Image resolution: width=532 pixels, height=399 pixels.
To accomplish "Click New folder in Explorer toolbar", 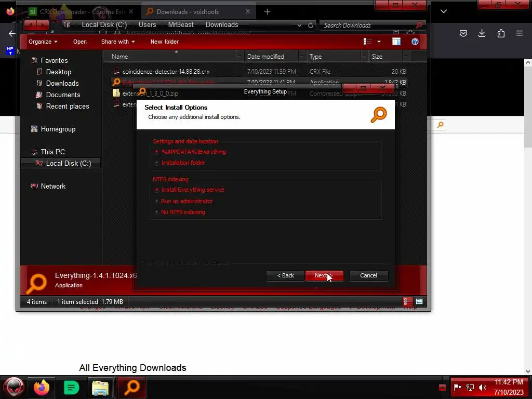I will click(x=165, y=42).
